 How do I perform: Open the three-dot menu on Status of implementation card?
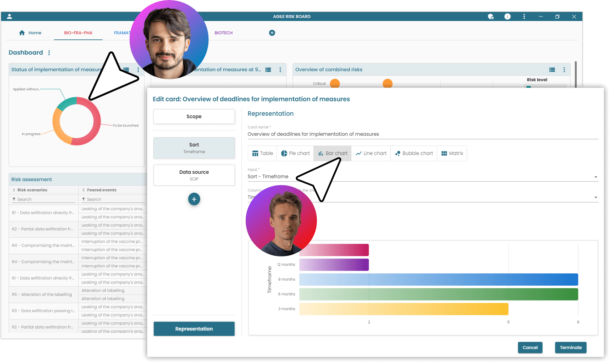(x=138, y=69)
